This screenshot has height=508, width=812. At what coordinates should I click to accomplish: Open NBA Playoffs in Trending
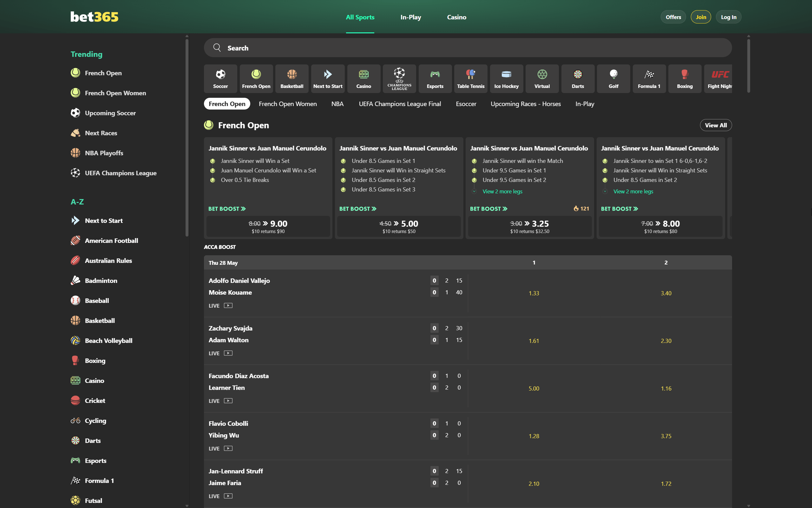pos(97,153)
